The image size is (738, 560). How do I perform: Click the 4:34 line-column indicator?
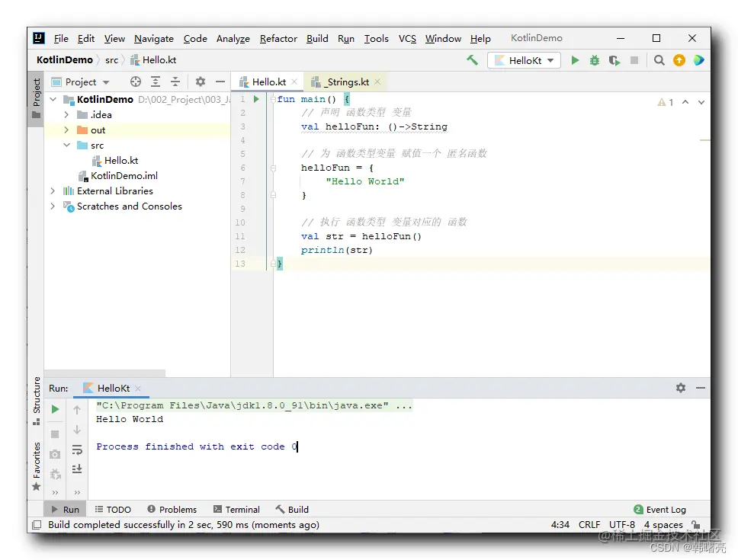(560, 525)
